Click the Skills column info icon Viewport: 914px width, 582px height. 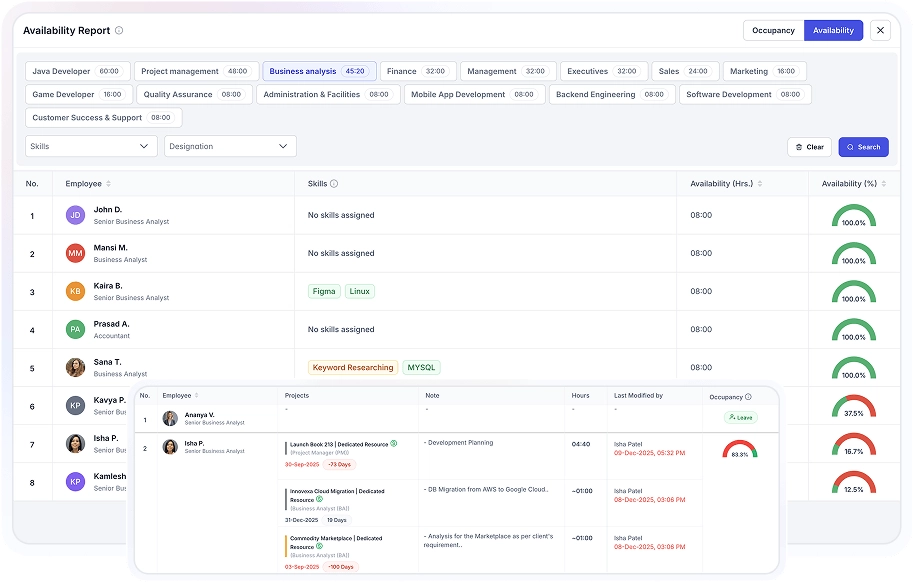click(334, 184)
